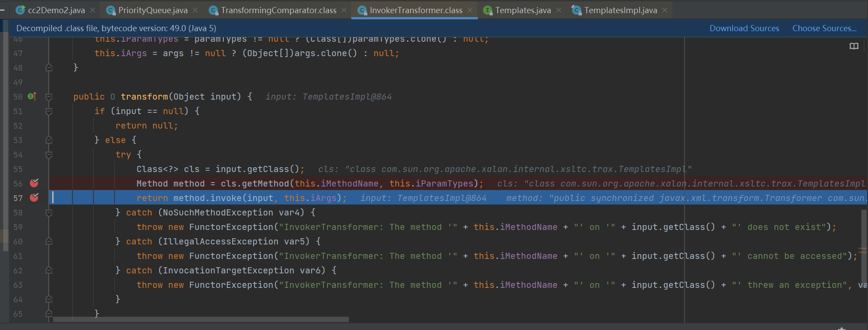Click the 'transform' method name on line 50
Image resolution: width=868 pixels, height=330 pixels.
coord(144,97)
